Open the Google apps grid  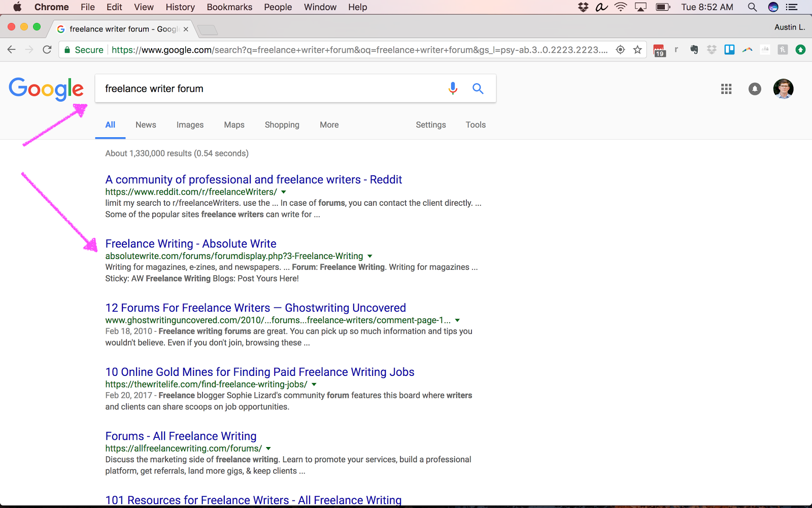(x=726, y=89)
